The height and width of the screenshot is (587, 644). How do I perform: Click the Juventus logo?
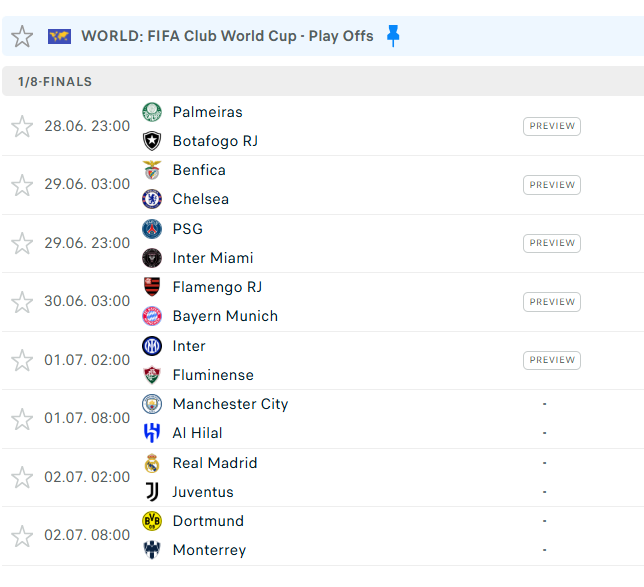point(152,492)
